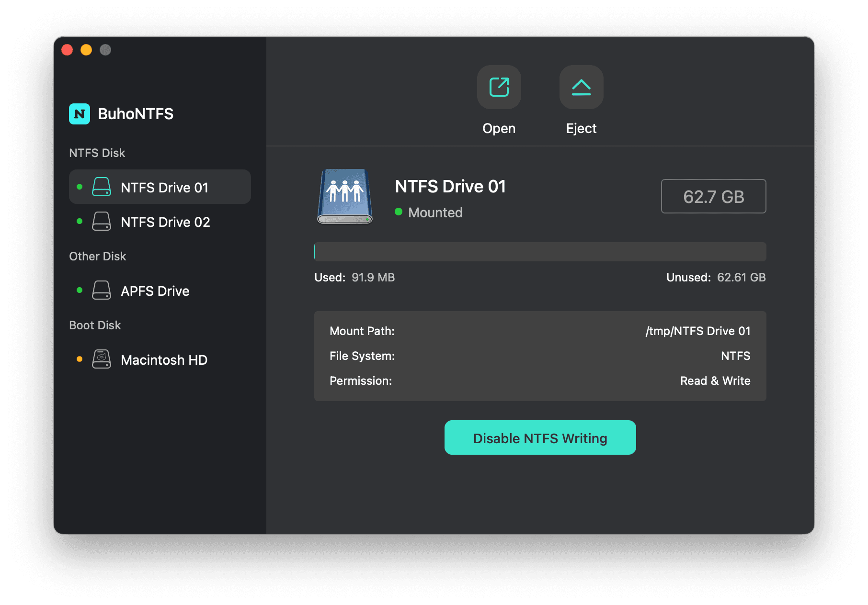Click the Mount Path value /tmp/NTFS Drive 01
The width and height of the screenshot is (868, 605).
(697, 331)
